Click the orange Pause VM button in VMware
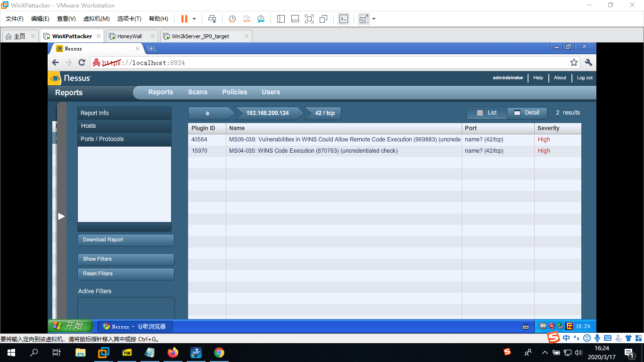The height and width of the screenshot is (362, 644). point(184,19)
